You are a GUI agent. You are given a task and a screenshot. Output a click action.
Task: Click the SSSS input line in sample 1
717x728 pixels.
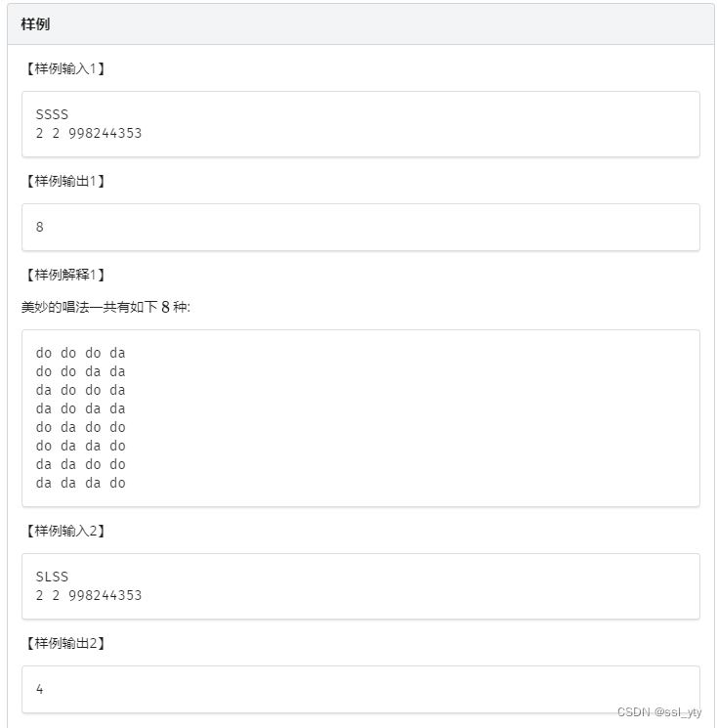tap(52, 114)
